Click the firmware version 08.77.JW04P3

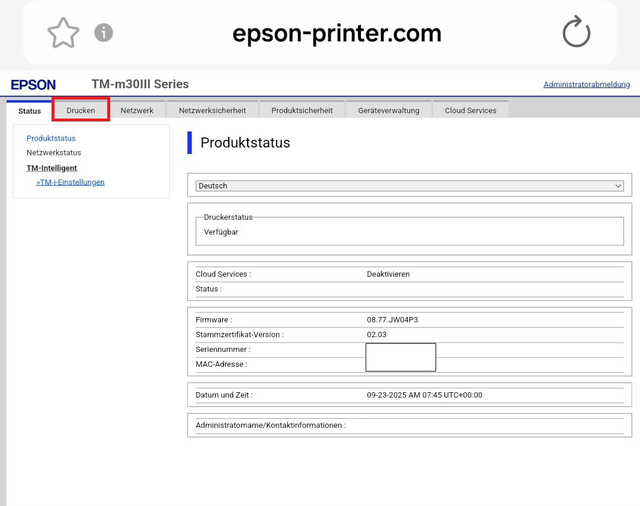pyautogui.click(x=392, y=320)
